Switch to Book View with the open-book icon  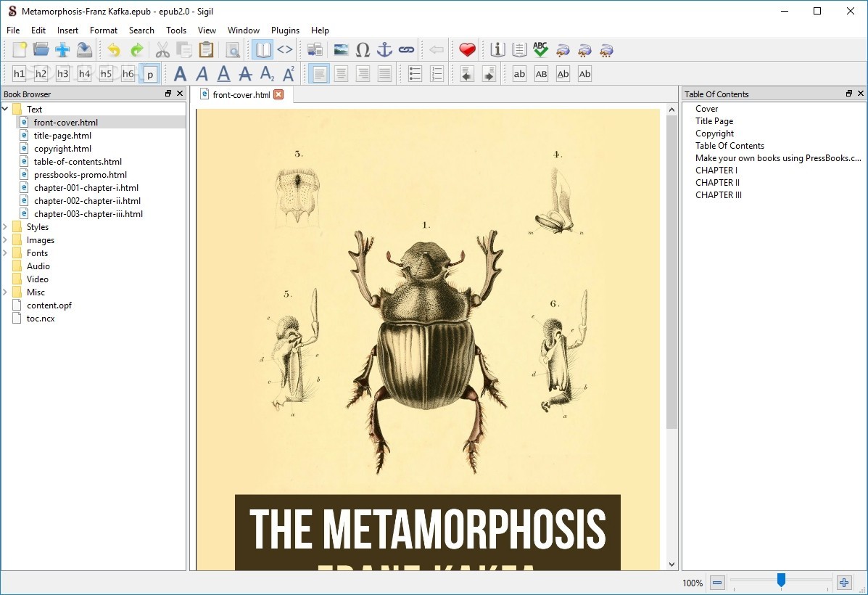point(263,50)
